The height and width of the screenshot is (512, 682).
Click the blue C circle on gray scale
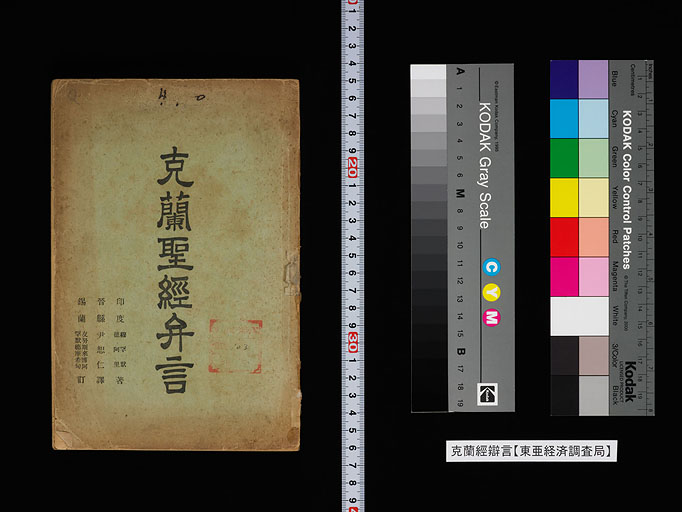point(490,267)
